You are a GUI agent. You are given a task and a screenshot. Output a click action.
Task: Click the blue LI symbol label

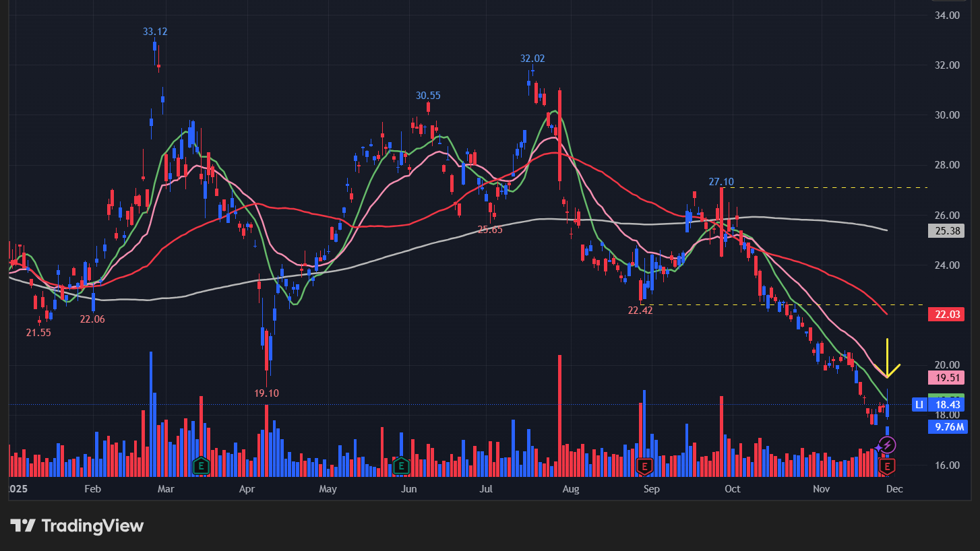tap(918, 404)
